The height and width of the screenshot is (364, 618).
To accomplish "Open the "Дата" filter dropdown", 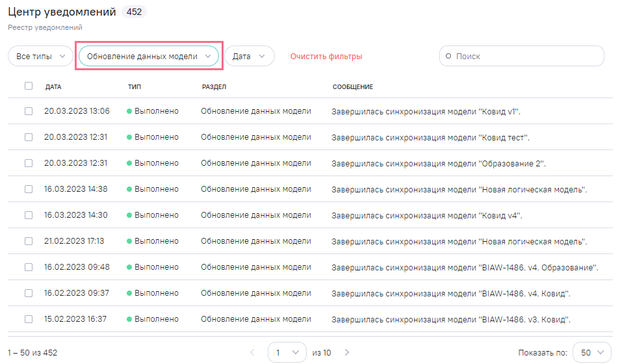I will (249, 57).
